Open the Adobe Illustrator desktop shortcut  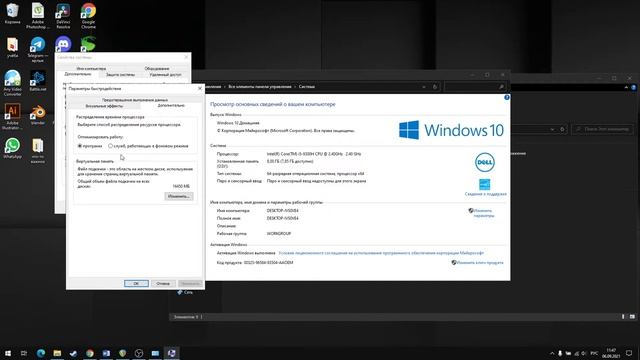click(12, 116)
